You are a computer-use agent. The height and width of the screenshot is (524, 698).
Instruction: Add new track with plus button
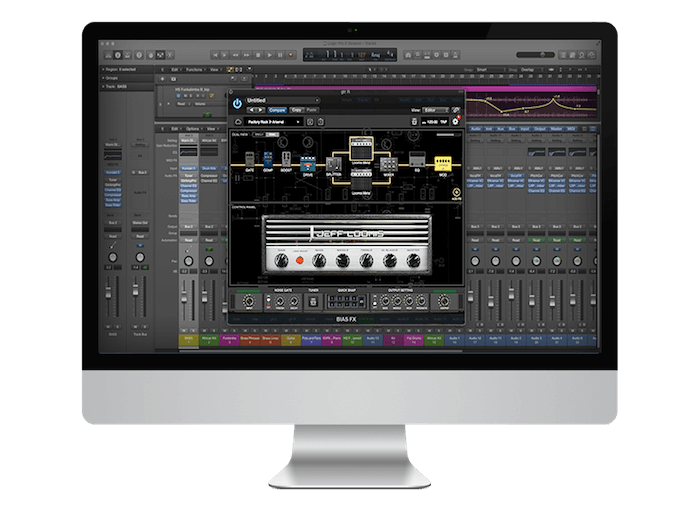point(162,79)
